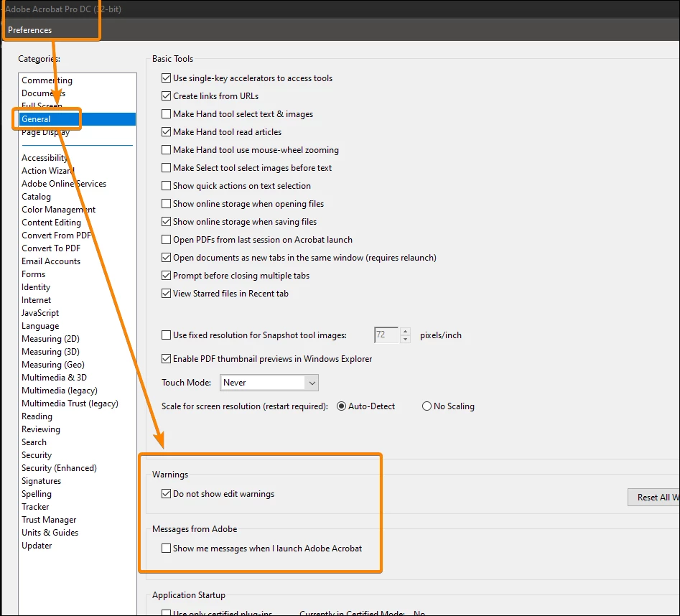Select Convert From PDF category

tap(57, 235)
